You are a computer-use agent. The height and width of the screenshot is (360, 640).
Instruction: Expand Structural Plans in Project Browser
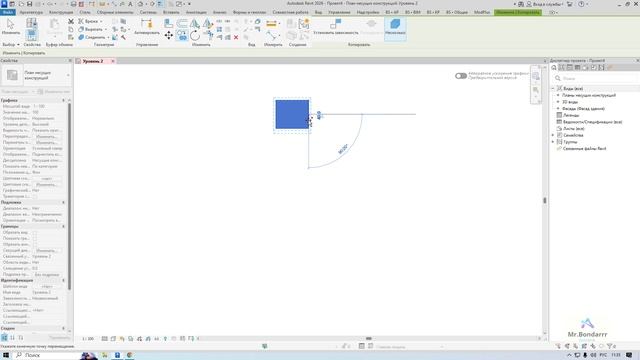(x=558, y=95)
